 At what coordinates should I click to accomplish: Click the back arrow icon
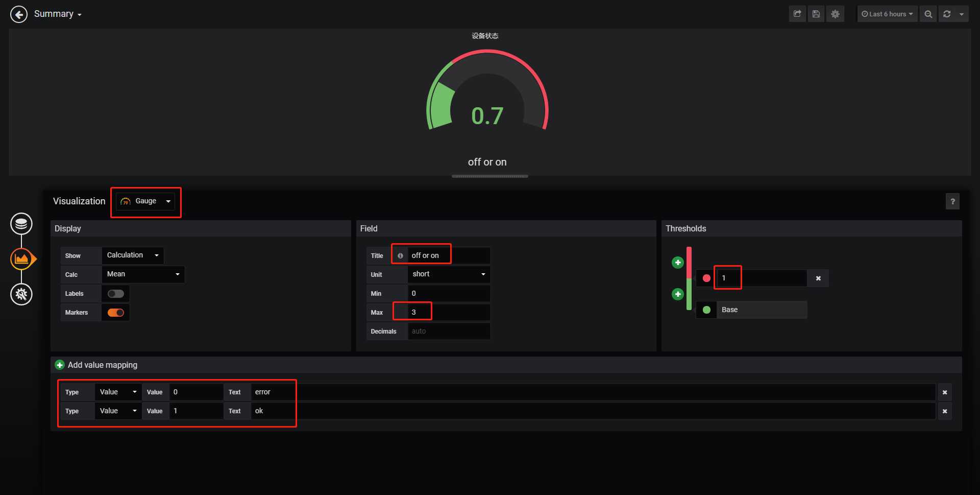click(19, 14)
